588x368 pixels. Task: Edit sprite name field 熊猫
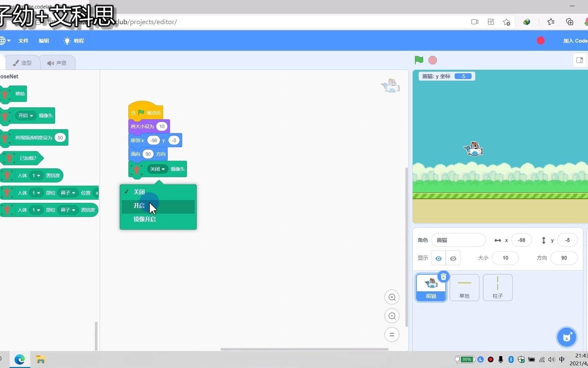pos(458,240)
